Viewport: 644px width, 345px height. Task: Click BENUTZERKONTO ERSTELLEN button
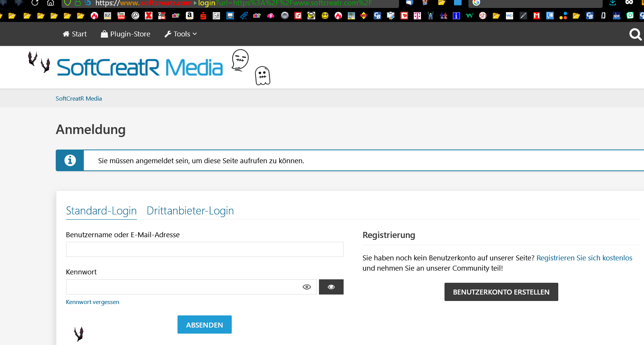coord(501,292)
